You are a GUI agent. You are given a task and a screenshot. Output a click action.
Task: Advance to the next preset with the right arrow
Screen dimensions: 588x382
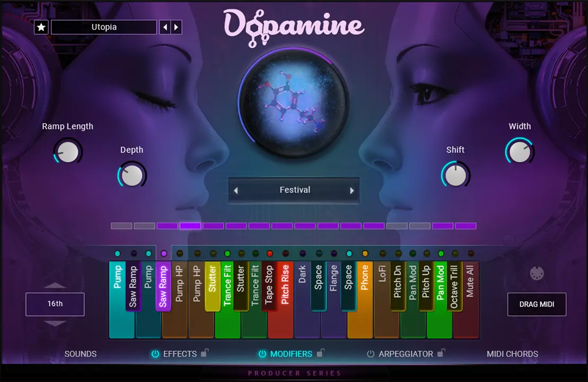(x=175, y=27)
